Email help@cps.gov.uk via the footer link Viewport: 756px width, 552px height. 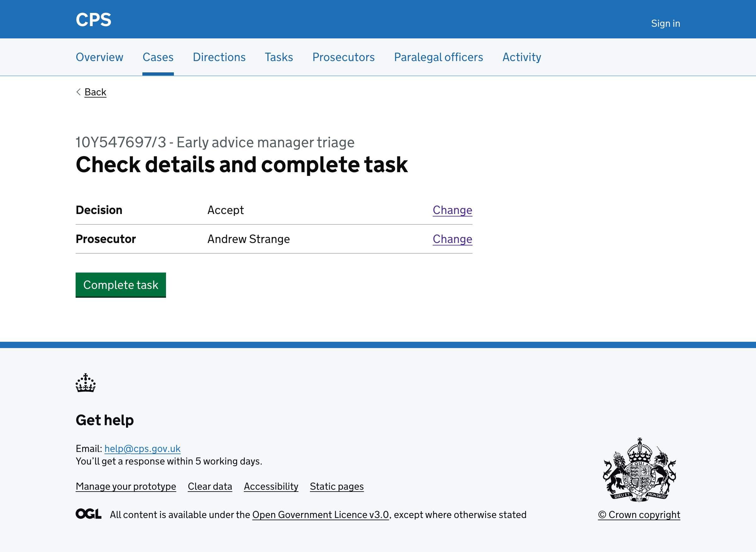point(142,449)
